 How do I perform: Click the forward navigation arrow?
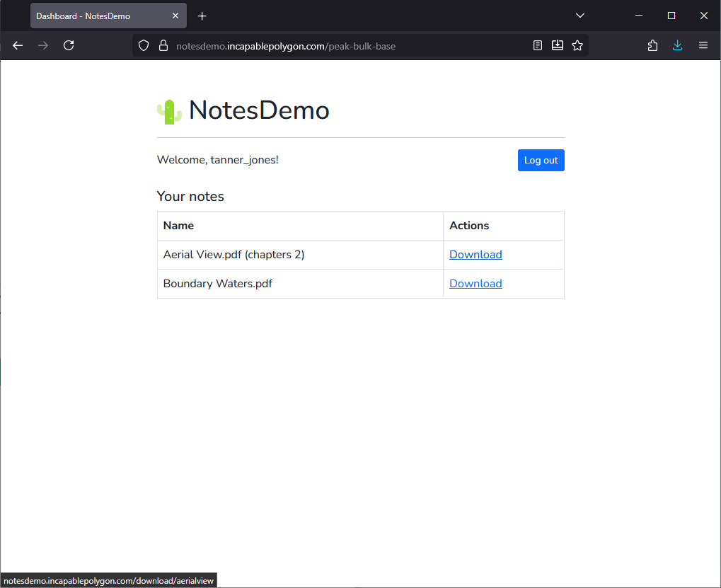pyautogui.click(x=42, y=45)
